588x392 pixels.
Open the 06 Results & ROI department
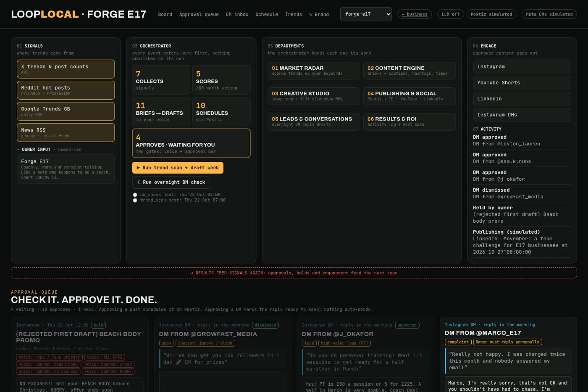click(409, 122)
